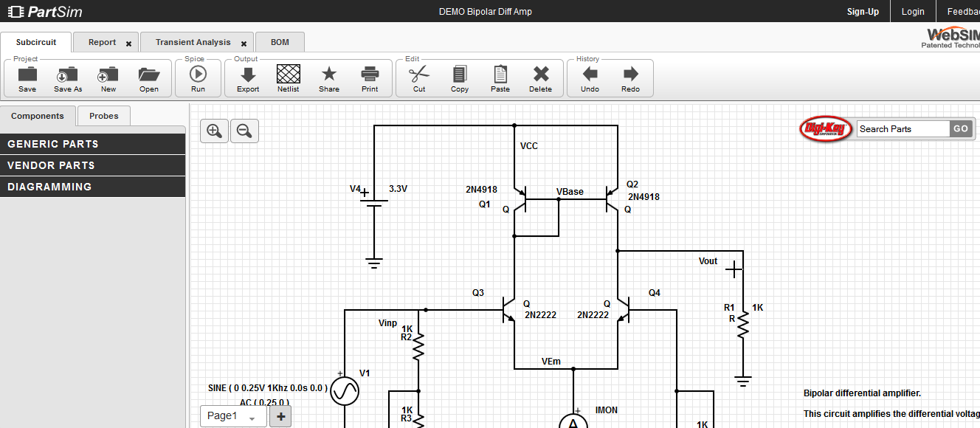Cut the selected component

[418, 77]
